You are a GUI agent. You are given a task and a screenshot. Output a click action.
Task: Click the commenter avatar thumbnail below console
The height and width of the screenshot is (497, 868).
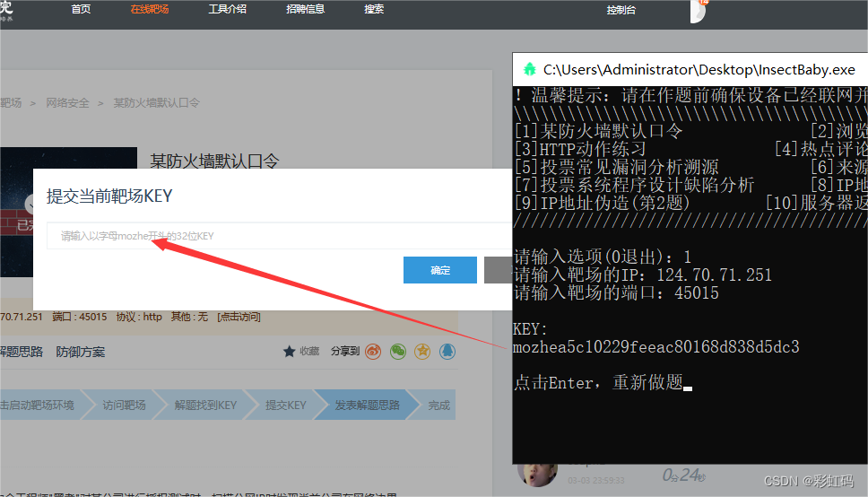pos(537,475)
